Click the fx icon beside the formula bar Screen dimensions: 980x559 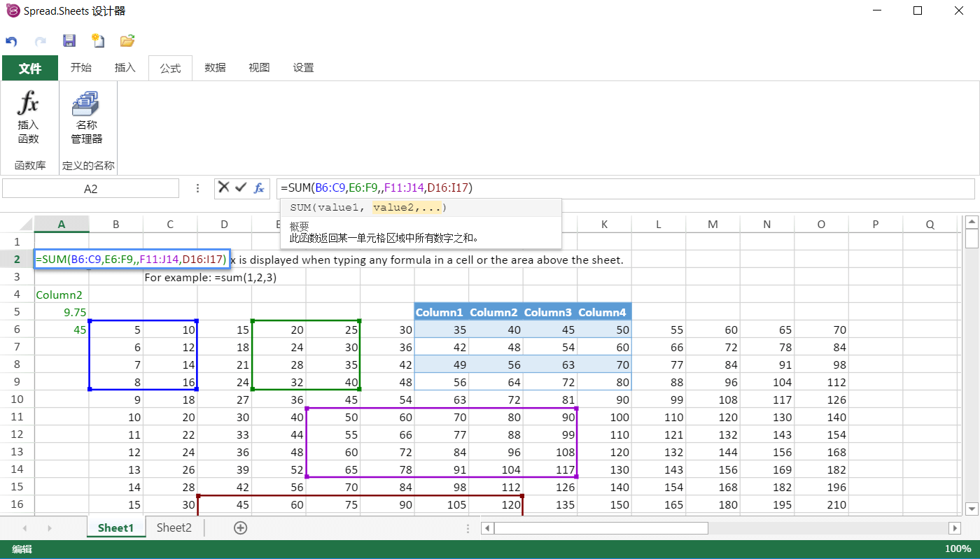point(258,188)
